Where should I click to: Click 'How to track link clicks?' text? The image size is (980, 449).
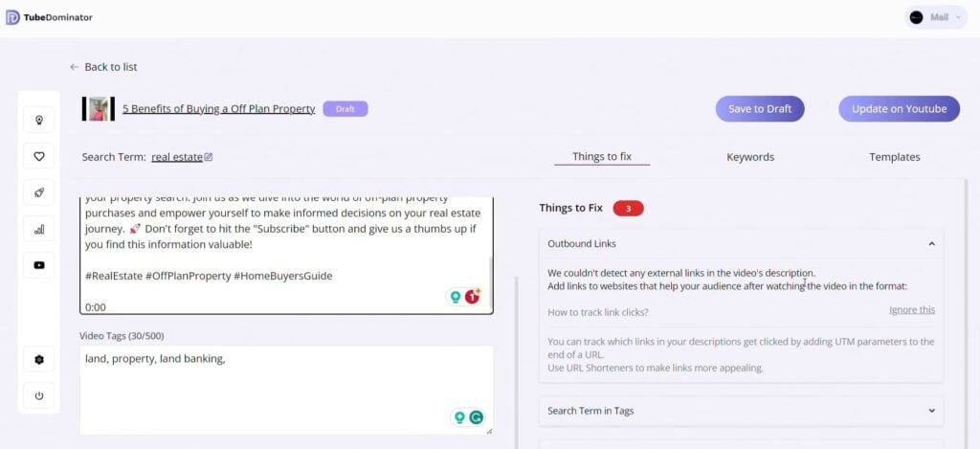point(597,312)
